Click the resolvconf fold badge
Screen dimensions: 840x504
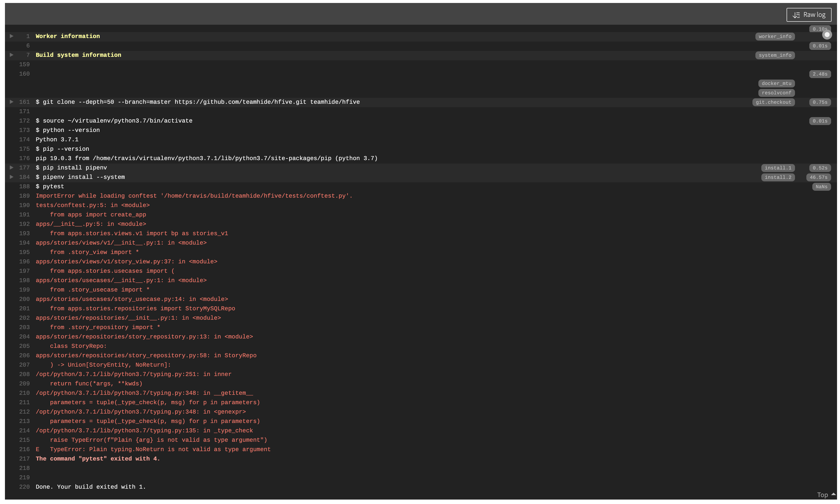pos(776,93)
